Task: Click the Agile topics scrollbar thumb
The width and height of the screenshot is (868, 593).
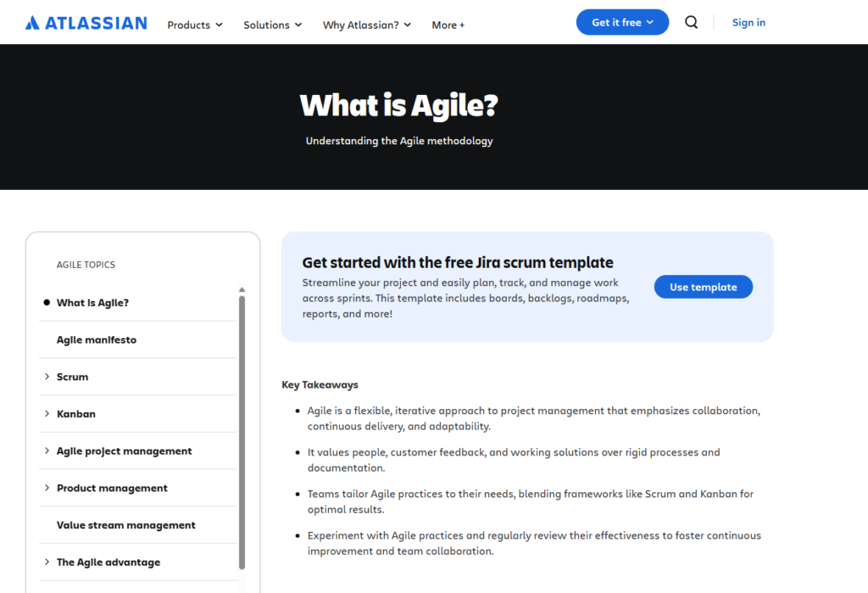Action: tap(242, 433)
